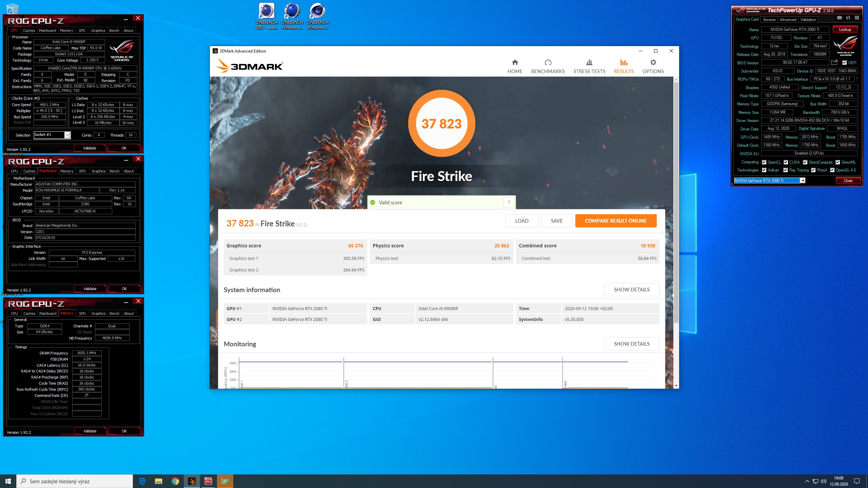This screenshot has height=488, width=868.
Task: Open SPD tab in middle CPU-Z window
Action: [82, 171]
